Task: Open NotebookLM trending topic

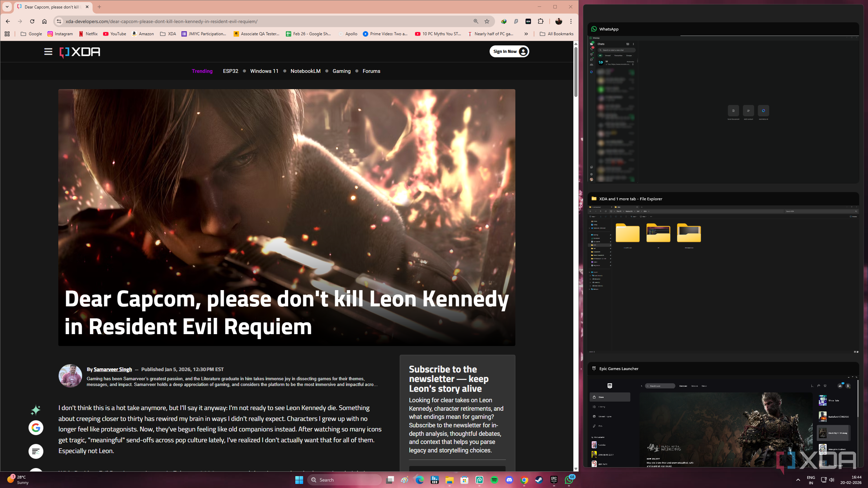Action: (x=305, y=71)
